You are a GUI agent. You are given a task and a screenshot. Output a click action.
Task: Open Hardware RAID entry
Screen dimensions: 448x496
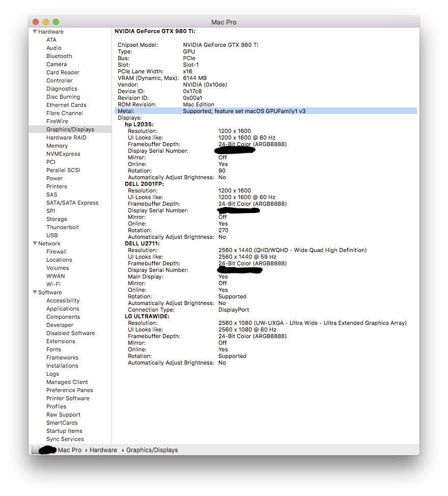tap(66, 137)
